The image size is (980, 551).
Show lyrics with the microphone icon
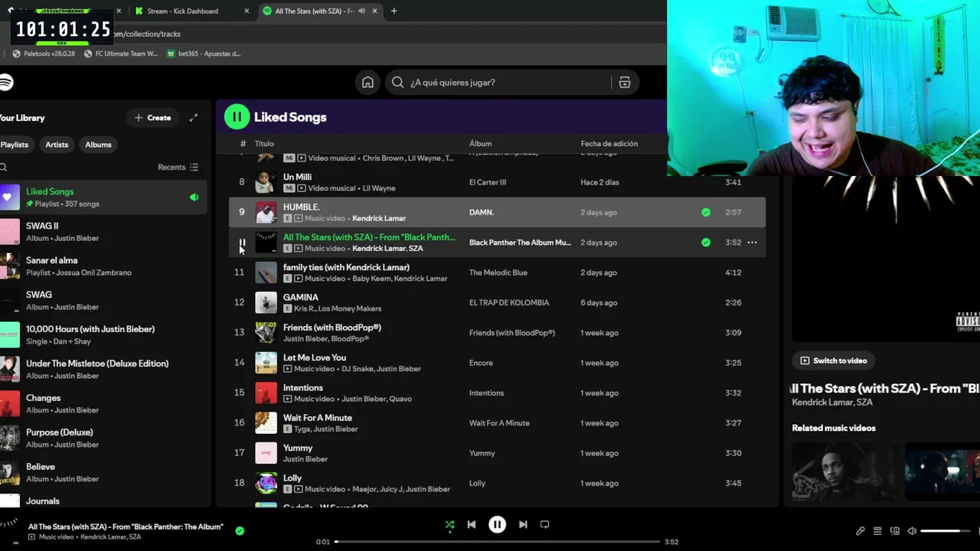861,531
